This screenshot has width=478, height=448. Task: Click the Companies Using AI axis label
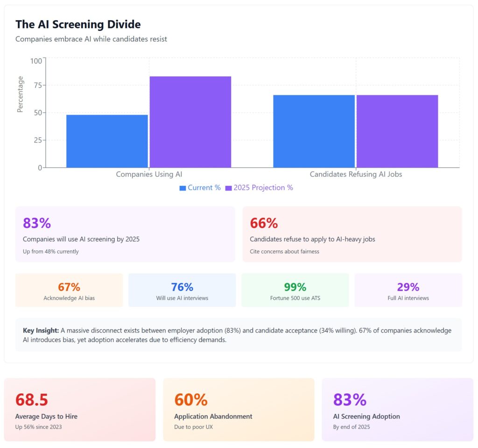pos(149,174)
